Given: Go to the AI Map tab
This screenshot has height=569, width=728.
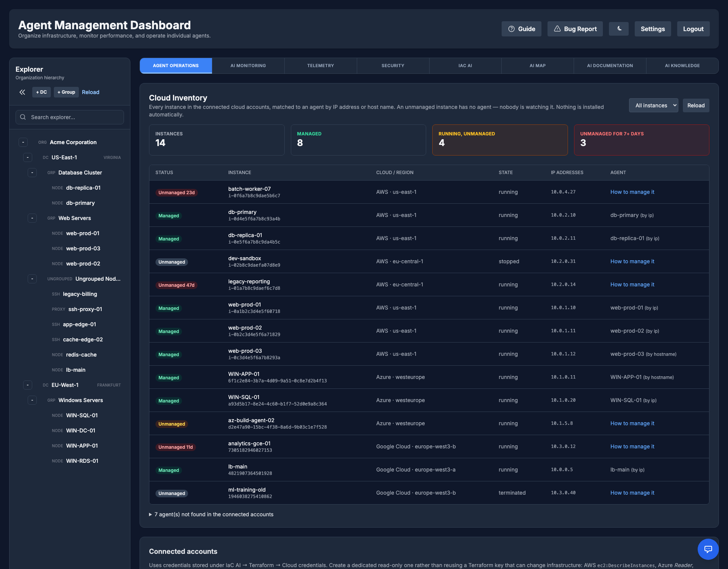Looking at the screenshot, I should click(x=538, y=66).
